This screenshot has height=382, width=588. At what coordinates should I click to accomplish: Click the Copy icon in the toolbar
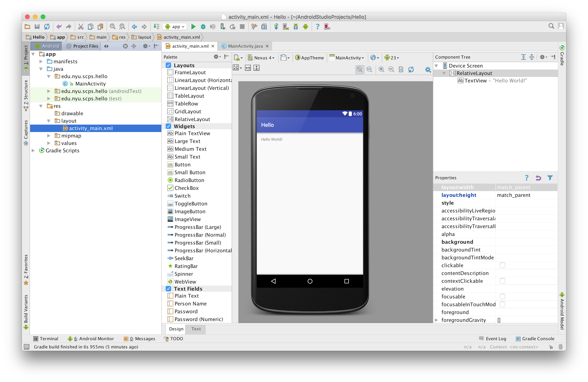pyautogui.click(x=91, y=27)
